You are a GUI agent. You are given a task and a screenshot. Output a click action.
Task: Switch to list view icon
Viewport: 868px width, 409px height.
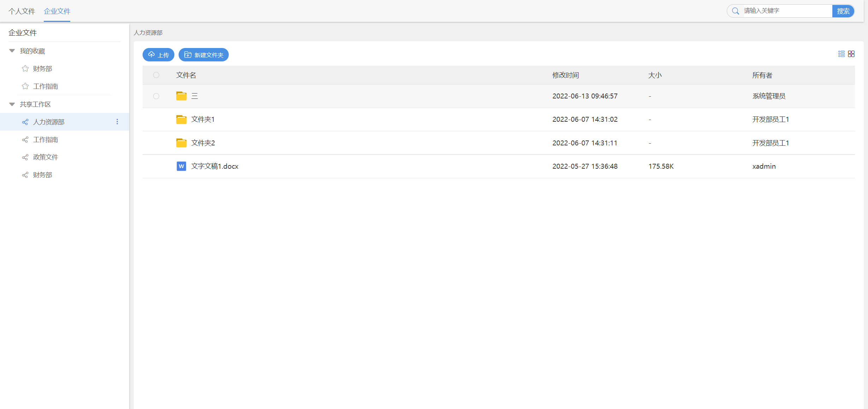tap(841, 54)
